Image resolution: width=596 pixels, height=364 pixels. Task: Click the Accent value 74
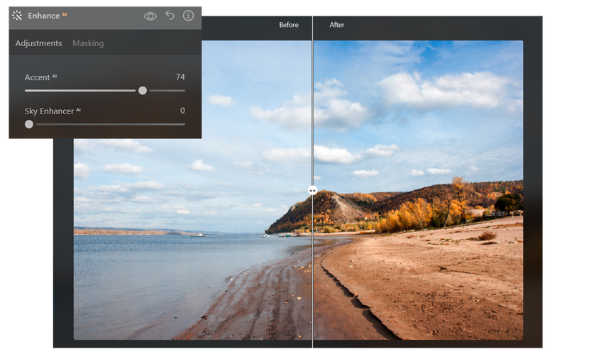pos(180,77)
